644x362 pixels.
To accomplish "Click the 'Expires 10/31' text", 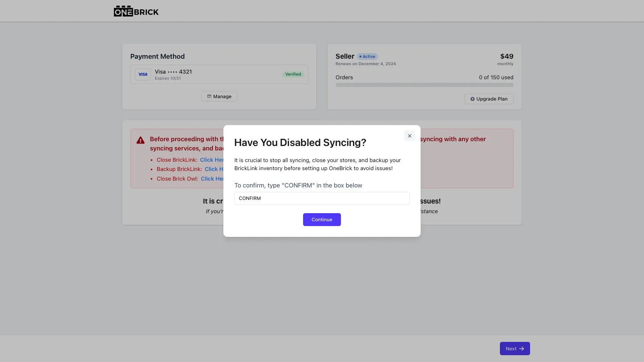I will [x=168, y=78].
